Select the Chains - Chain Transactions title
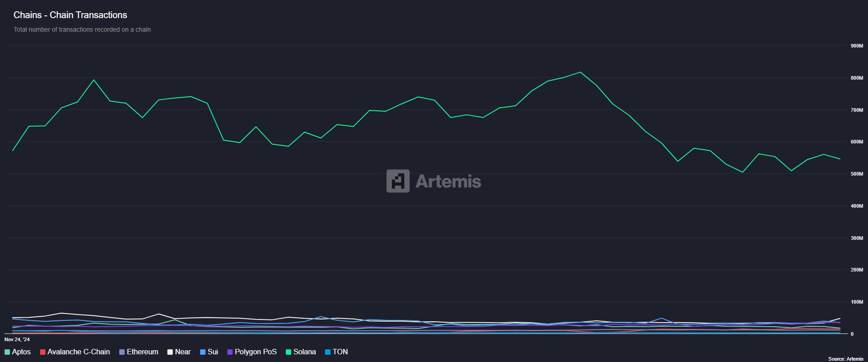The width and height of the screenshot is (868, 362). (x=70, y=15)
